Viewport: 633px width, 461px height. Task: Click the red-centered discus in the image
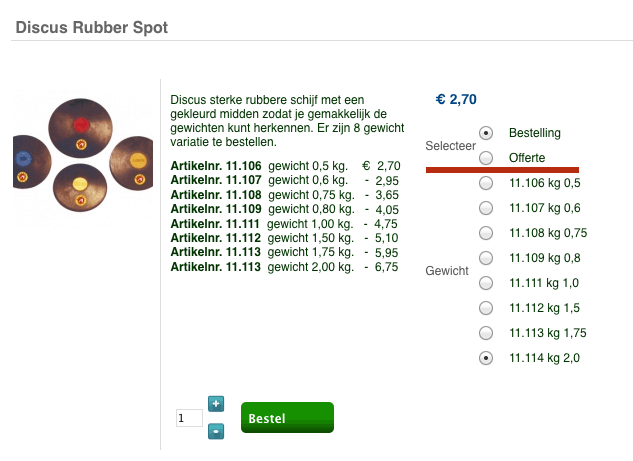click(x=82, y=128)
